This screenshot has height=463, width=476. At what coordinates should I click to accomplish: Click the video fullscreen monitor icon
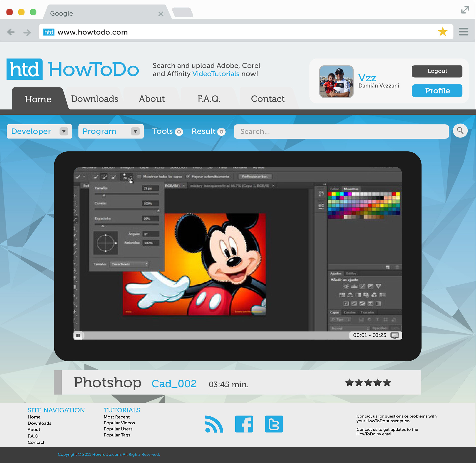(x=395, y=335)
